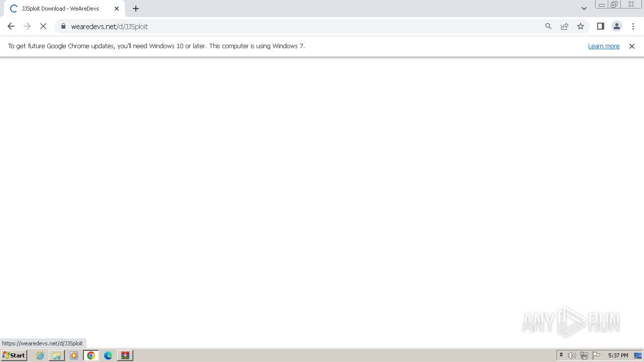Open the network status tray icon
Screen dimensions: 644x362
(x=584, y=355)
